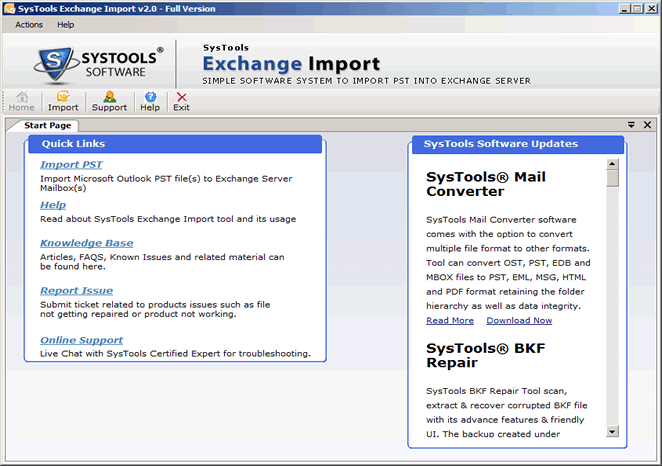The height and width of the screenshot is (466, 662).
Task: Click the SysTools Software logo
Action: pos(98,64)
